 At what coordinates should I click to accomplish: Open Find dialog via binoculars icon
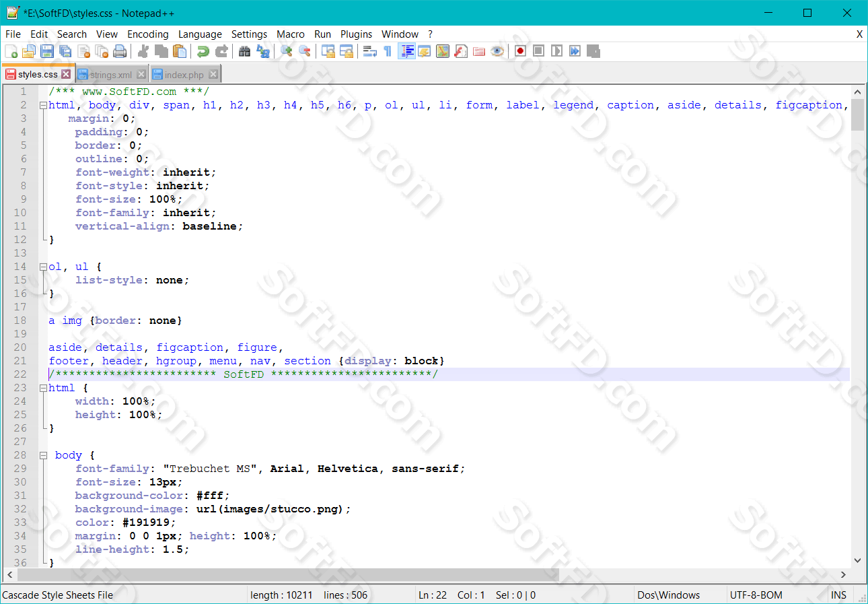pos(244,51)
